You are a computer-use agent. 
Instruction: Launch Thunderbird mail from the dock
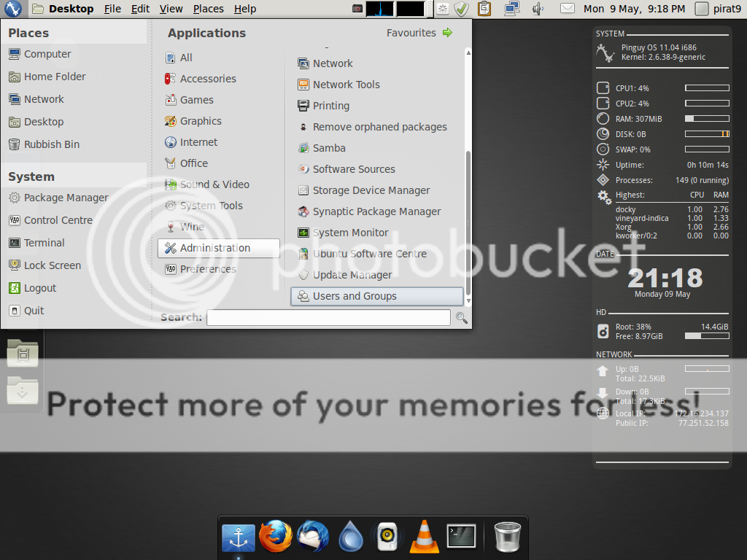pos(312,536)
